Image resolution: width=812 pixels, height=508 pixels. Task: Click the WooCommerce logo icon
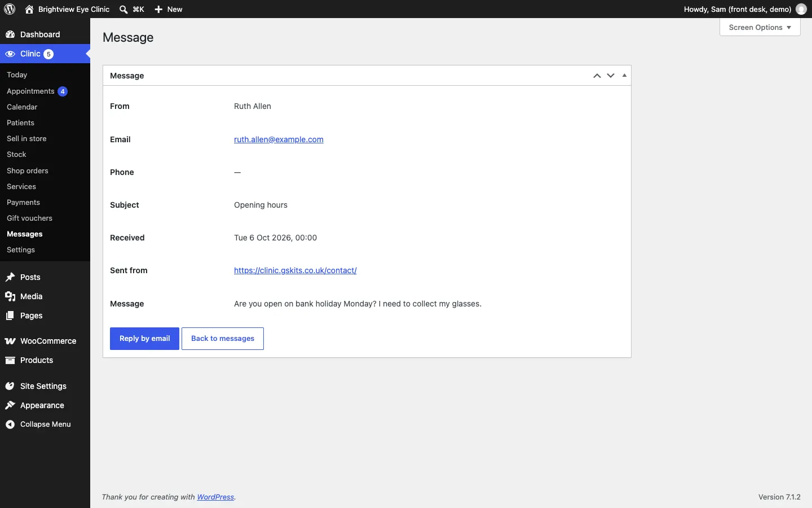tap(10, 341)
